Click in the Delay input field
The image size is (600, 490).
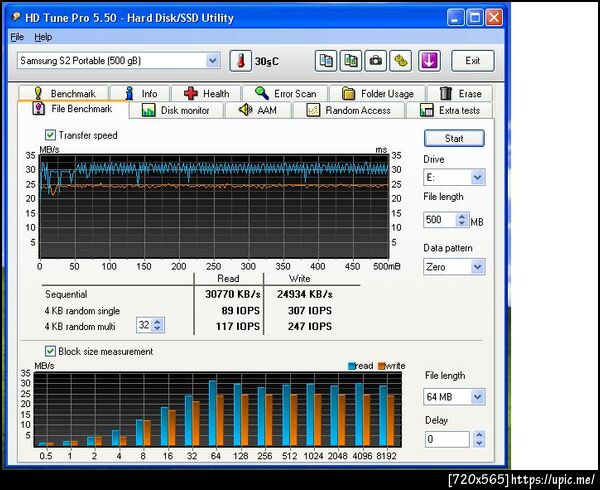pyautogui.click(x=447, y=439)
